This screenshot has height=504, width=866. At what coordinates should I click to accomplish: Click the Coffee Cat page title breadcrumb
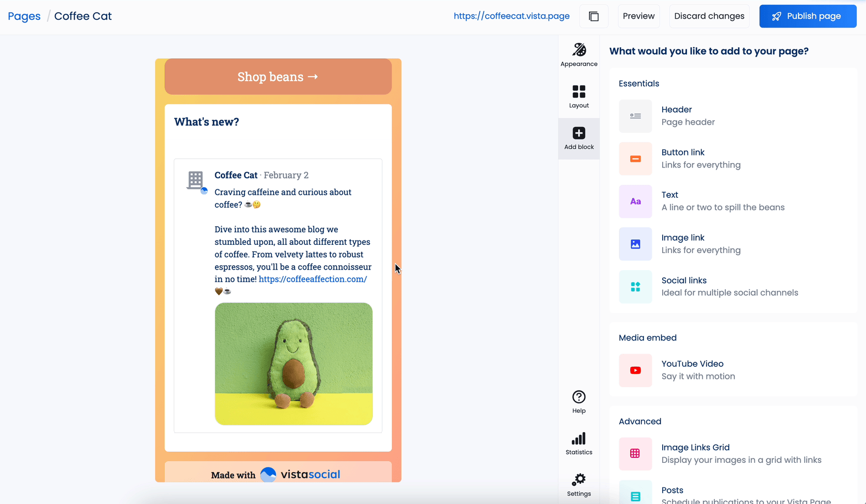[x=83, y=16]
